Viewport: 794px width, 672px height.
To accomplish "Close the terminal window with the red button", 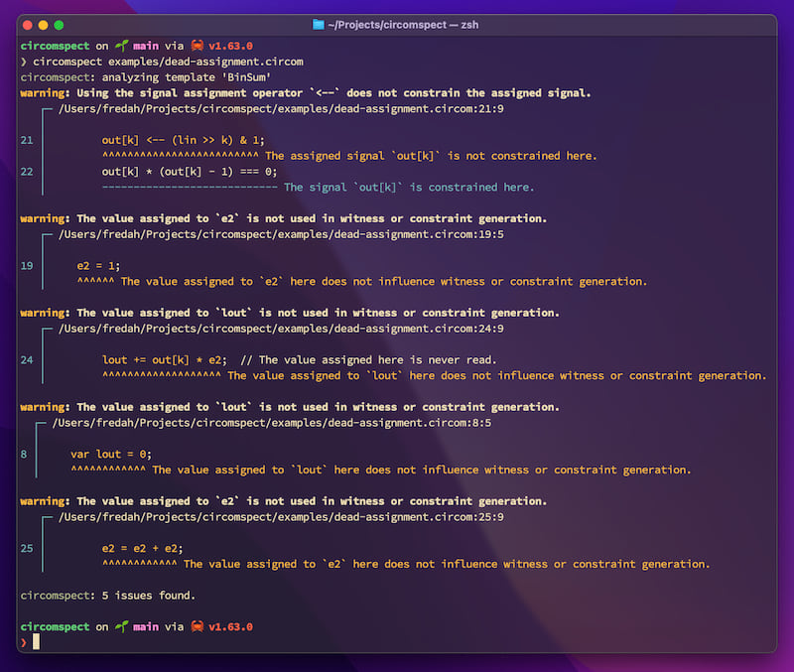I will (x=28, y=25).
